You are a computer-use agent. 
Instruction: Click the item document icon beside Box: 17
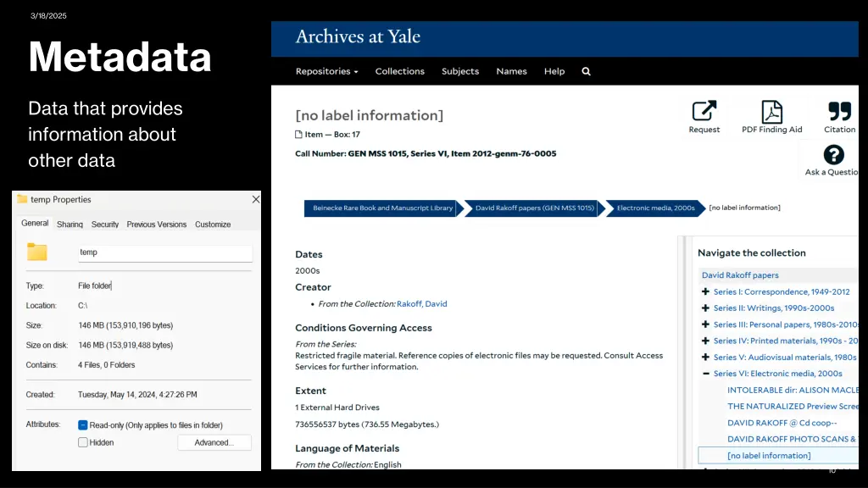click(x=298, y=135)
